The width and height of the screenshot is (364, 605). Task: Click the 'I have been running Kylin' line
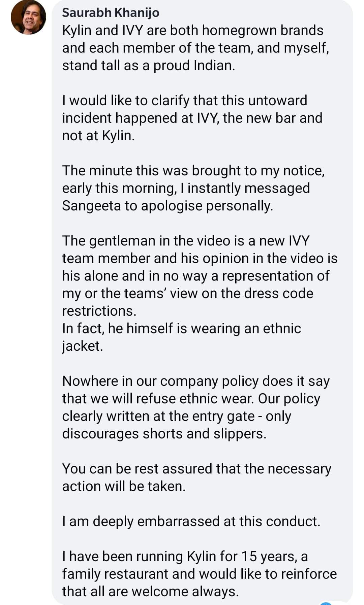pyautogui.click(x=185, y=556)
